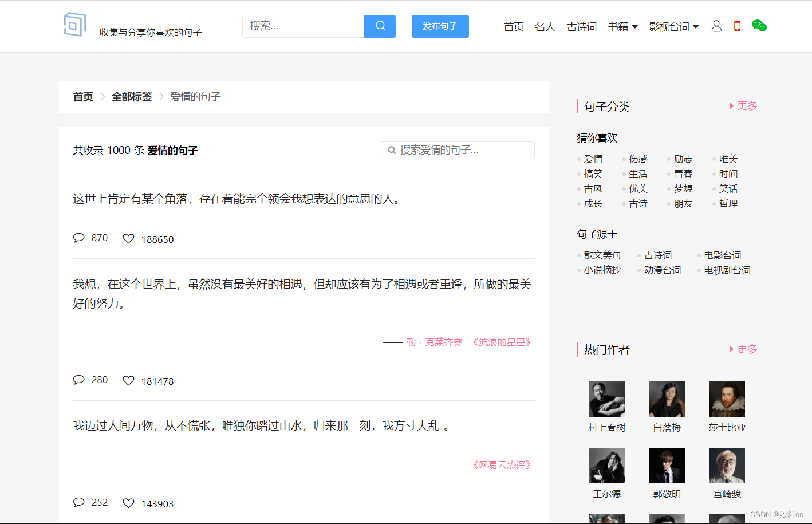The image size is (812, 524).
Task: Like the quote with 181478 likes
Action: pos(129,381)
